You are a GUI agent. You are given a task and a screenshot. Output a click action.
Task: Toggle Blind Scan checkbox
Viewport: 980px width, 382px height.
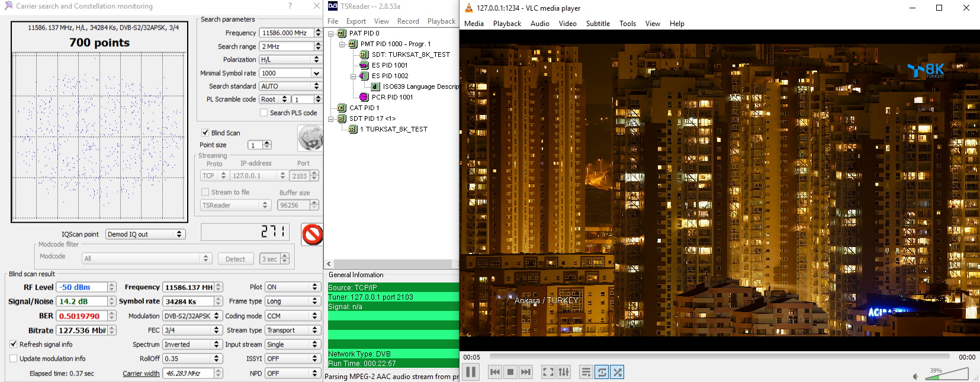(205, 133)
